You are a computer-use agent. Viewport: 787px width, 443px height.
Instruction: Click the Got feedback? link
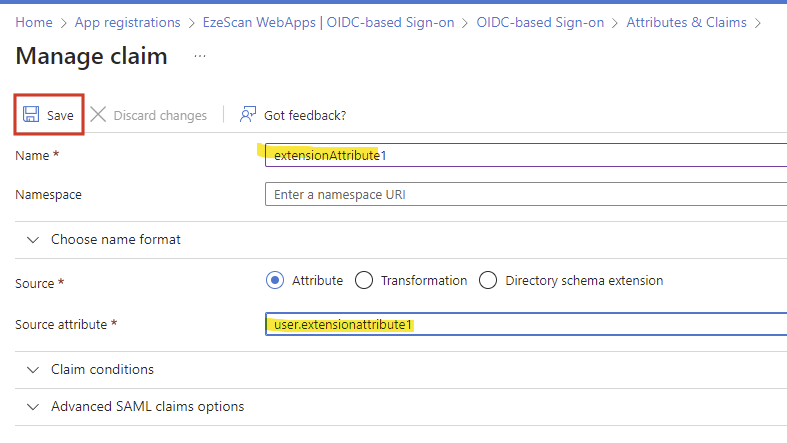(x=305, y=116)
